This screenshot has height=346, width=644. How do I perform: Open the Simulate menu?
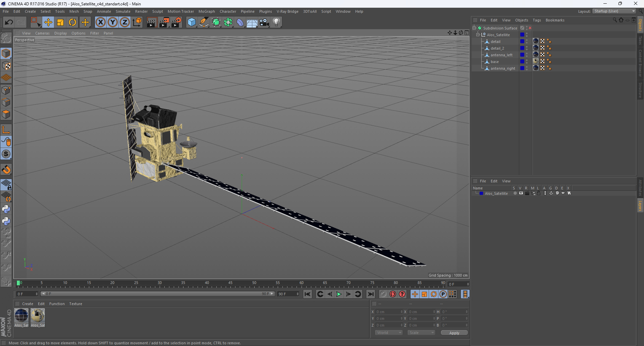tap(123, 11)
